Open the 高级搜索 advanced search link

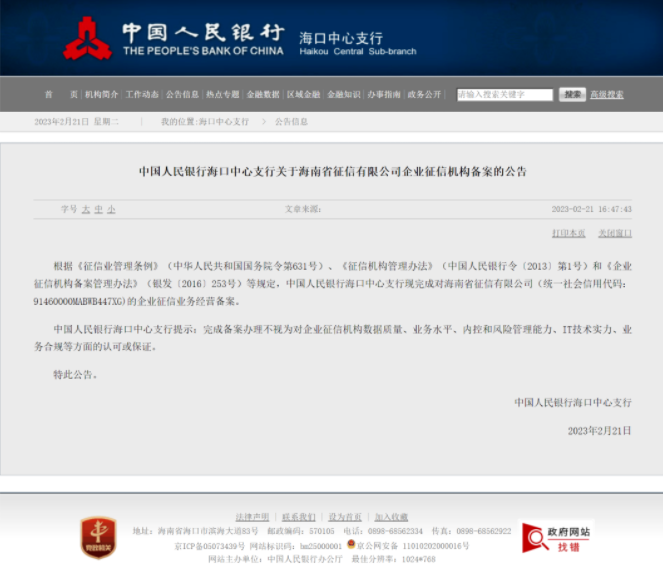point(607,95)
